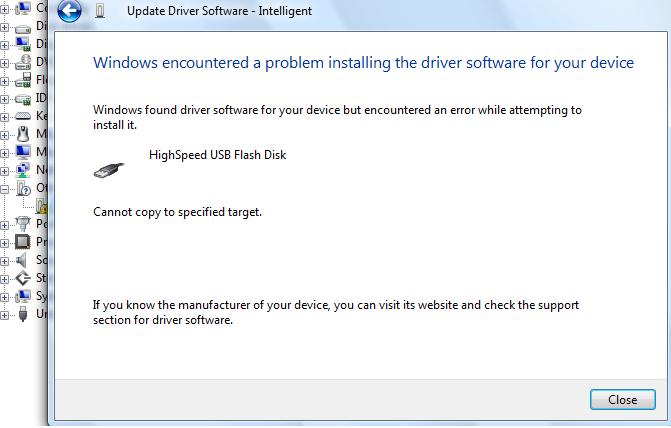The width and height of the screenshot is (671, 428).
Task: Select the Mice category mouse icon
Action: pos(24,134)
